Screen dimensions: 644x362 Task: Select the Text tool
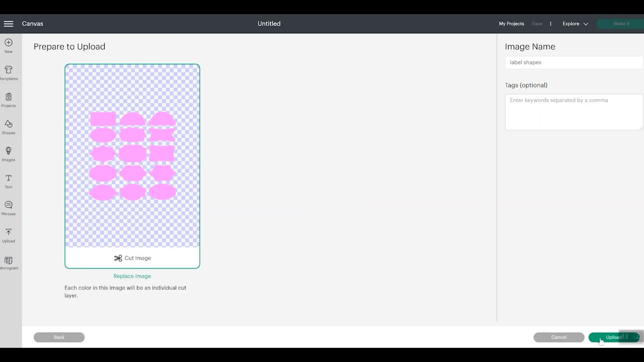coord(9,182)
